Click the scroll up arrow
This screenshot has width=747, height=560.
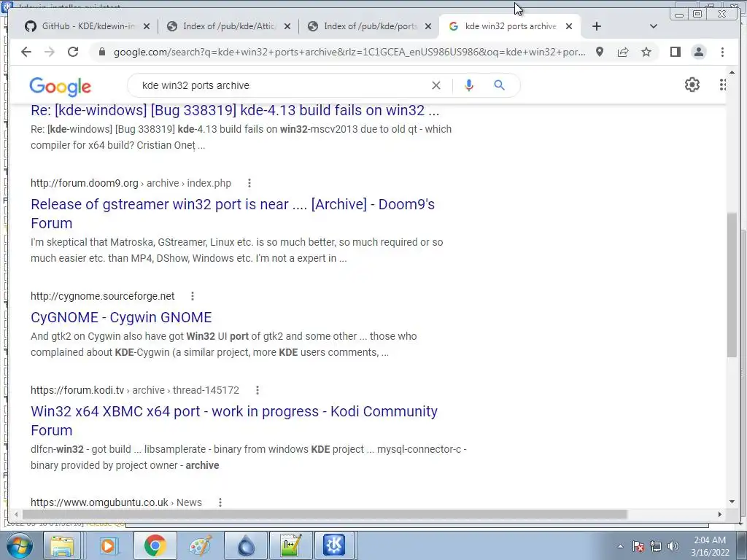(x=732, y=72)
